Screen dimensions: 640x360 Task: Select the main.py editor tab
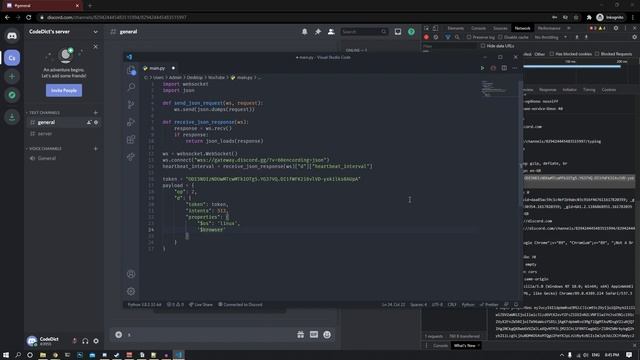[x=160, y=68]
